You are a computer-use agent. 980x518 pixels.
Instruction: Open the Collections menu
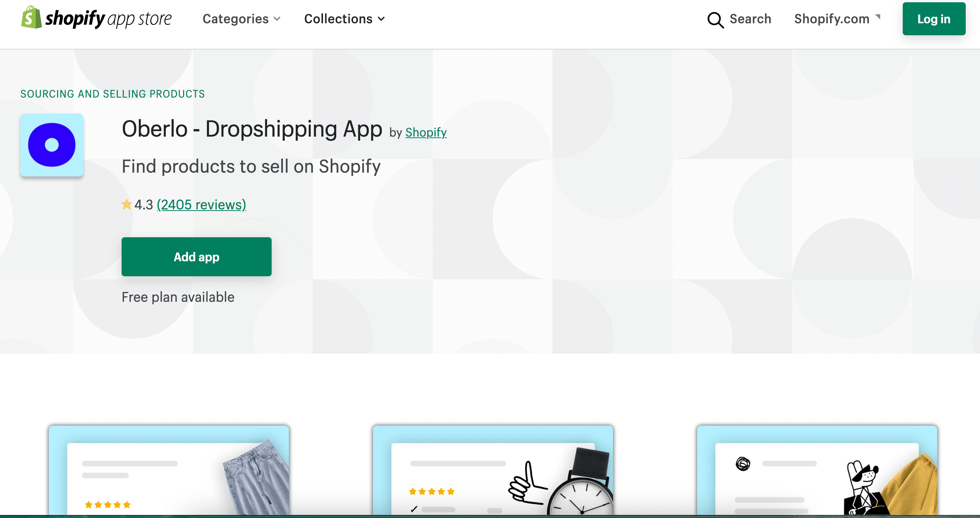[344, 19]
